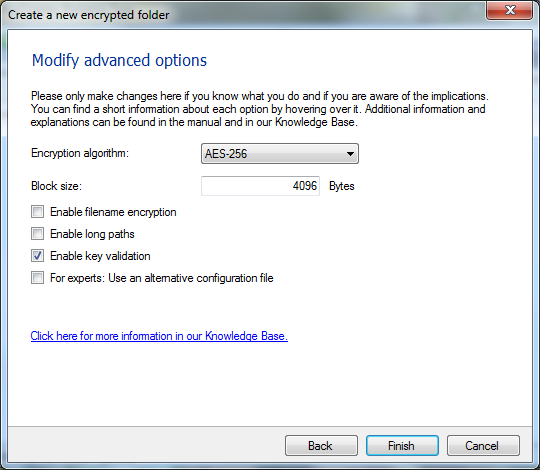
Task: Uncheck the Enable key validation checkbox
Action: 38,256
